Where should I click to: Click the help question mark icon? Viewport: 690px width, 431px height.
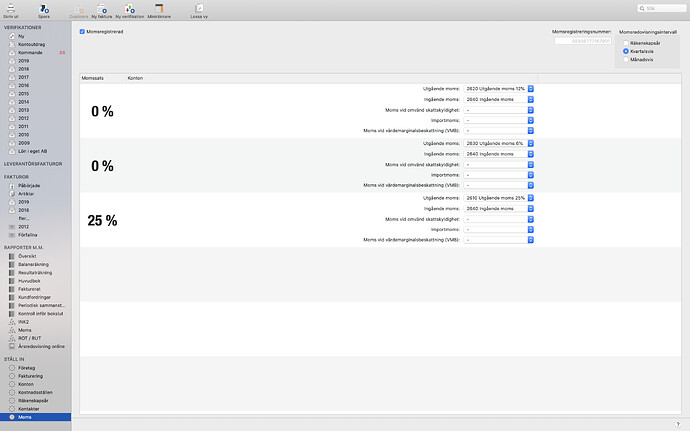tap(678, 424)
